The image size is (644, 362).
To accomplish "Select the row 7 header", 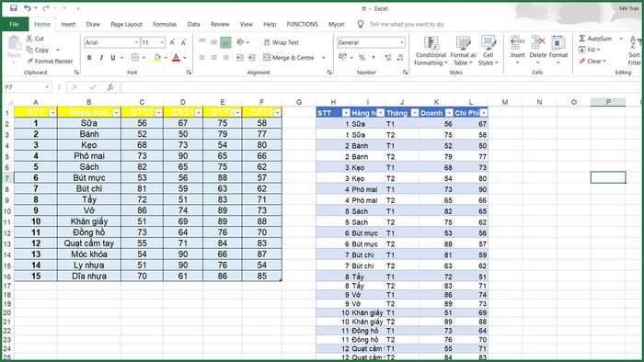I will (7, 178).
